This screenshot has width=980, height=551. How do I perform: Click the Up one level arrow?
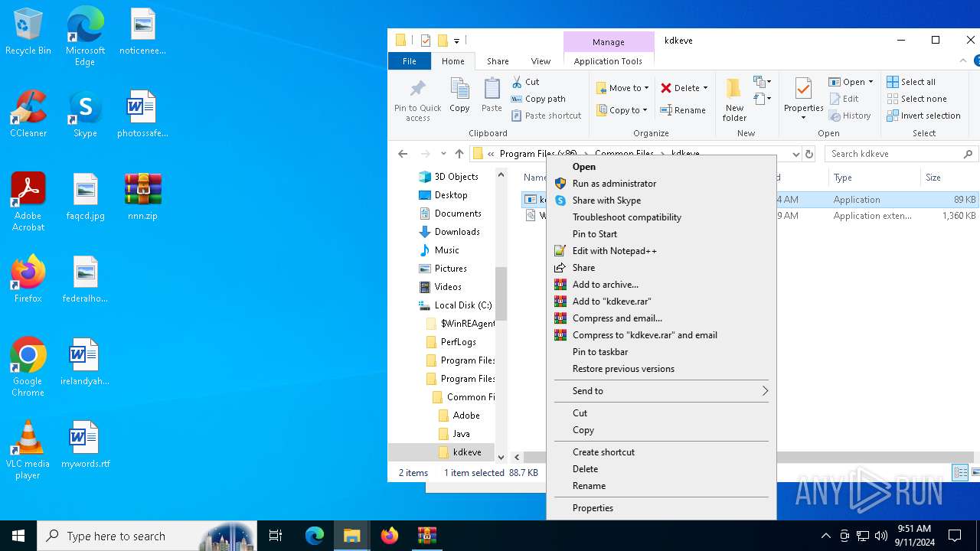(x=459, y=154)
